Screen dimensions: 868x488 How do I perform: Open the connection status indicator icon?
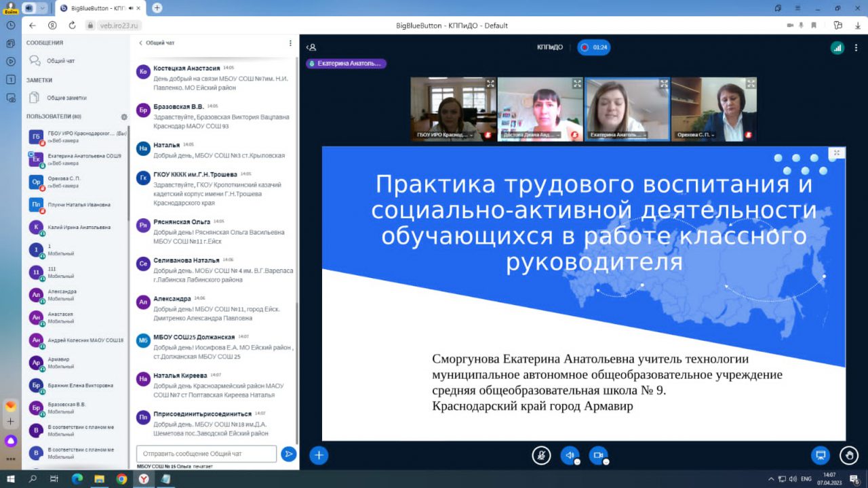point(837,47)
